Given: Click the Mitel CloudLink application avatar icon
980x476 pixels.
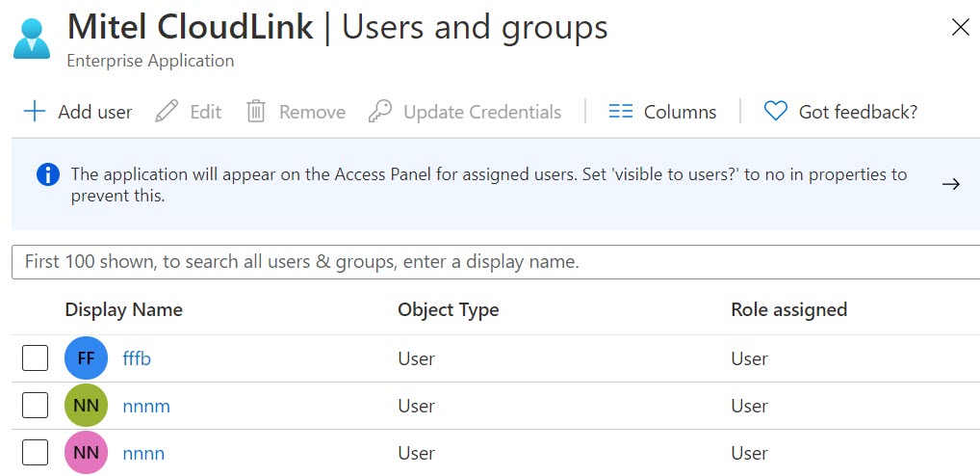Looking at the screenshot, I should (31, 39).
